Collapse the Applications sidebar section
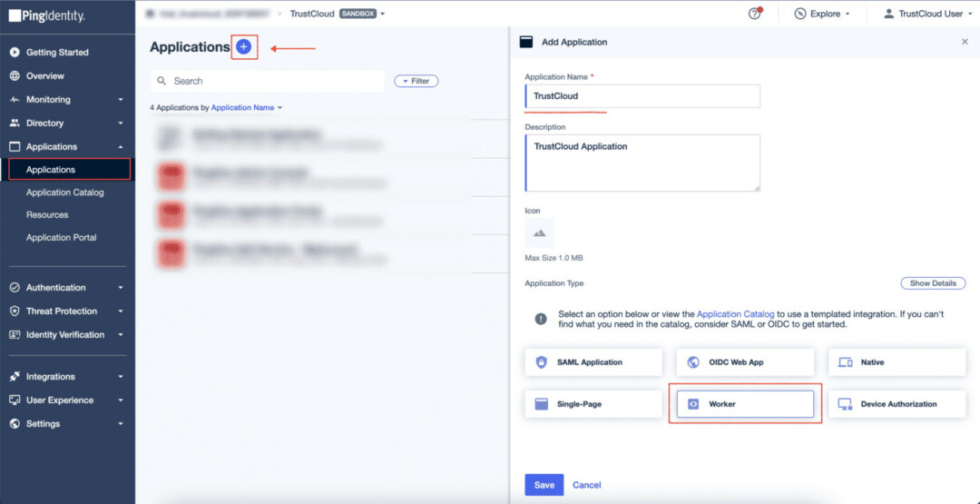980x504 pixels. coord(121,147)
